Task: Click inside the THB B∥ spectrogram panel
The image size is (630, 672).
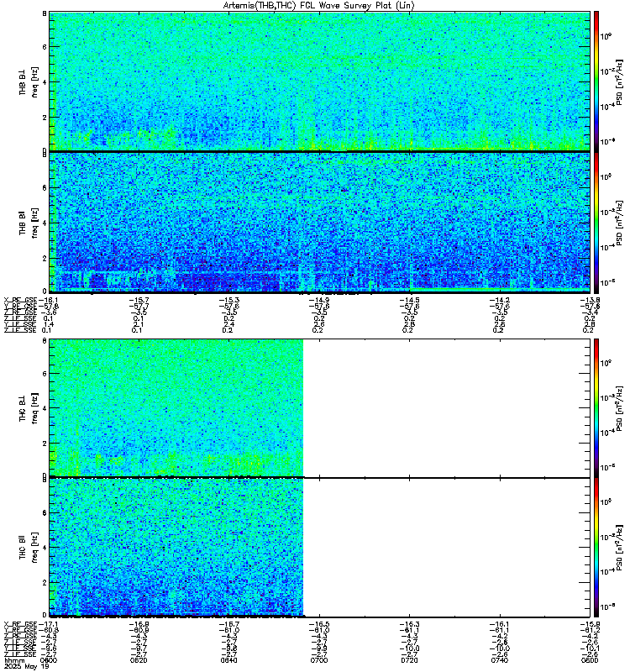Action: [319, 223]
